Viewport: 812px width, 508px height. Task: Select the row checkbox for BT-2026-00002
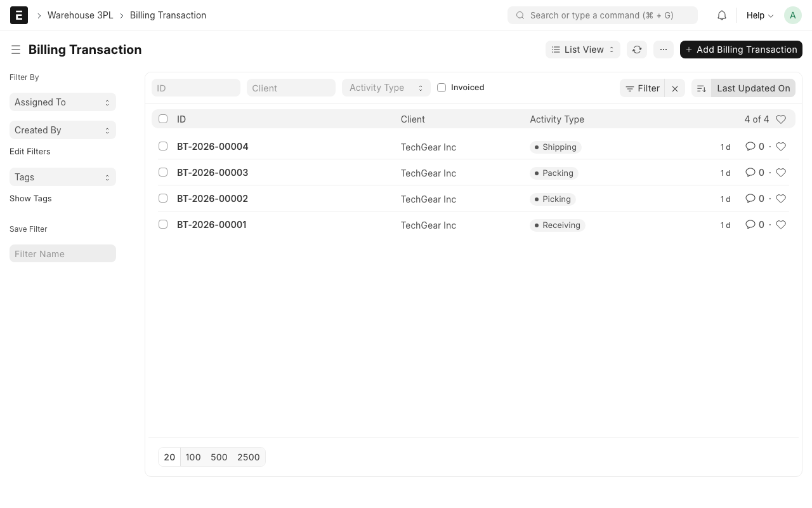(163, 198)
